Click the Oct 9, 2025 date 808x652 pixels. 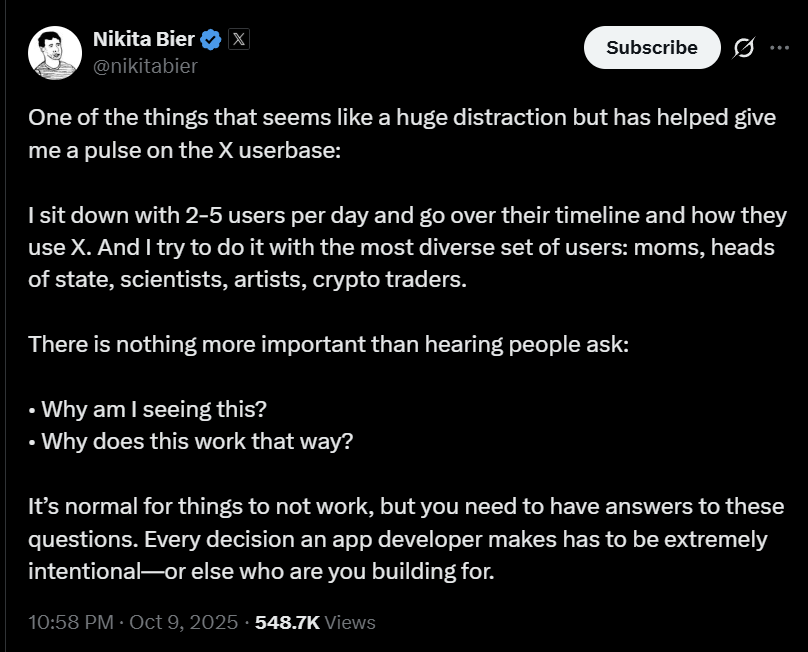coord(182,622)
